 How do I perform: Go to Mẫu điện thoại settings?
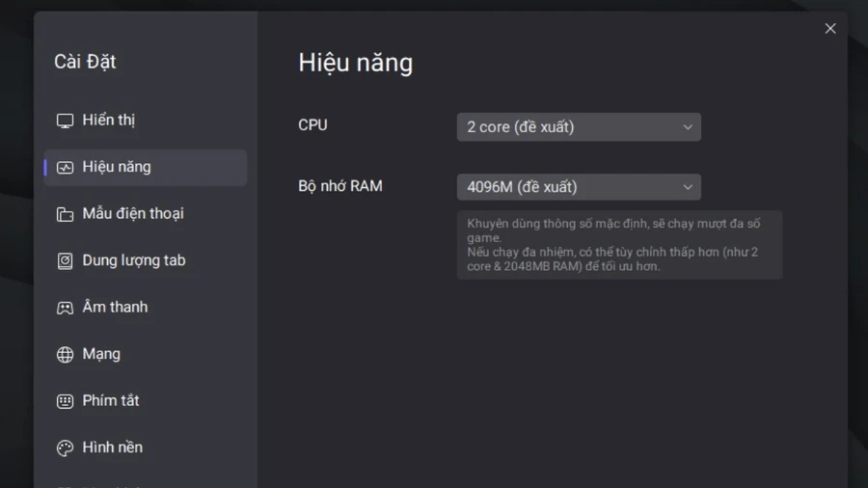pyautogui.click(x=145, y=214)
